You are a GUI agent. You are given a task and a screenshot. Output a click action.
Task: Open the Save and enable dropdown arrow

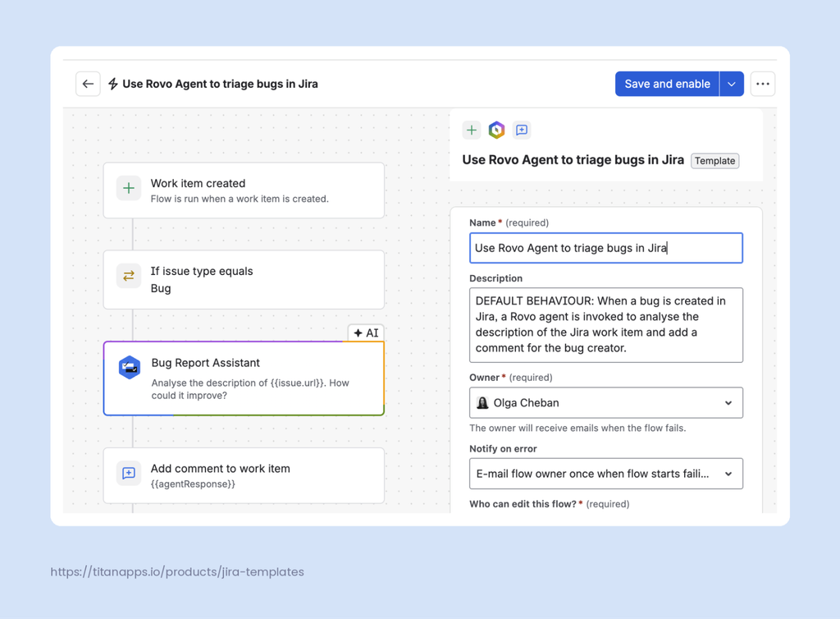pos(732,84)
